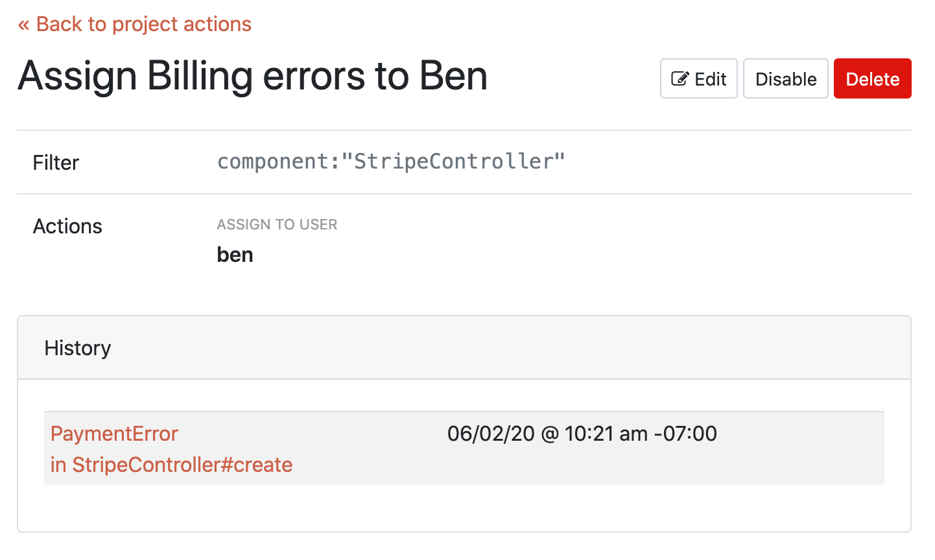Click empty area right of history timestamp
This screenshot has height=560, width=935.
804,447
